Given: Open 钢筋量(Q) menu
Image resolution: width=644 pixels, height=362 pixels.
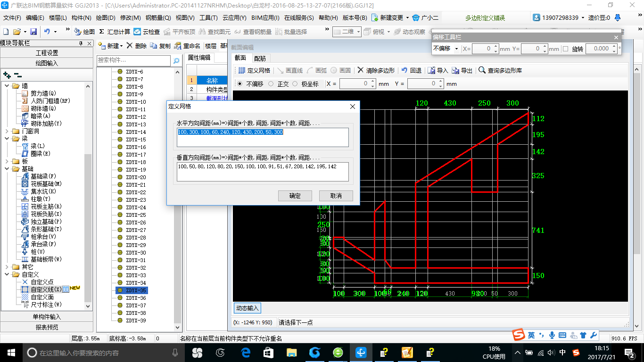Looking at the screenshot, I should pyautogui.click(x=158, y=18).
